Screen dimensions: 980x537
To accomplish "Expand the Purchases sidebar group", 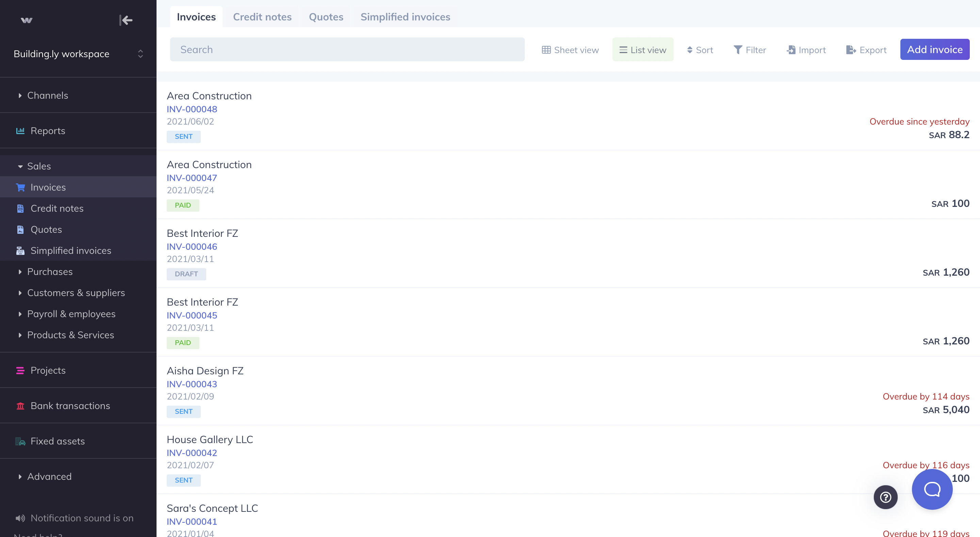I will [49, 272].
